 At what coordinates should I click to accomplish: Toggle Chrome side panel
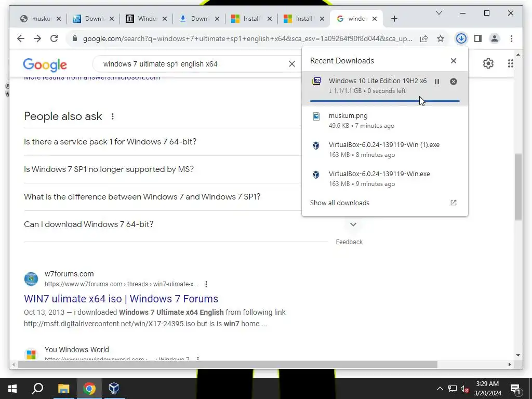478,38
